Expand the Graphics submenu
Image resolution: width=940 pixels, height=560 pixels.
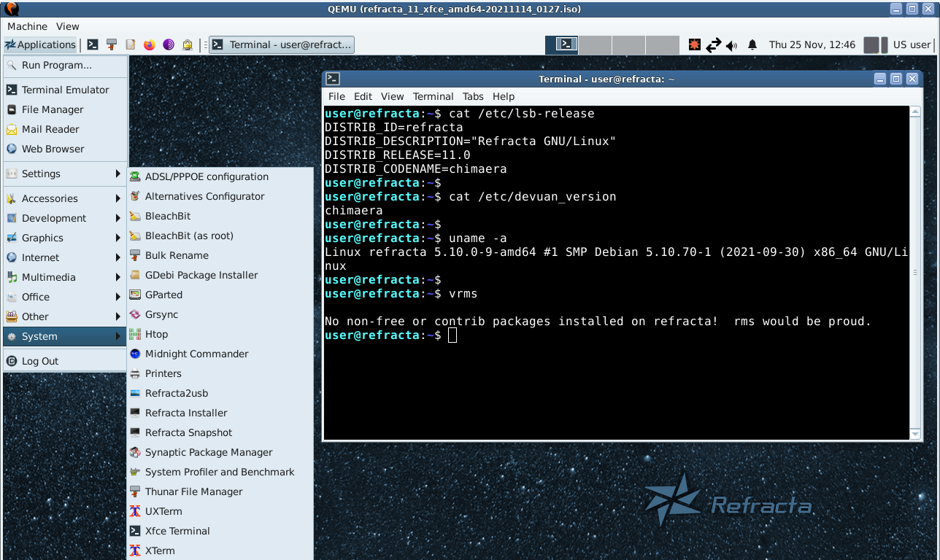65,238
